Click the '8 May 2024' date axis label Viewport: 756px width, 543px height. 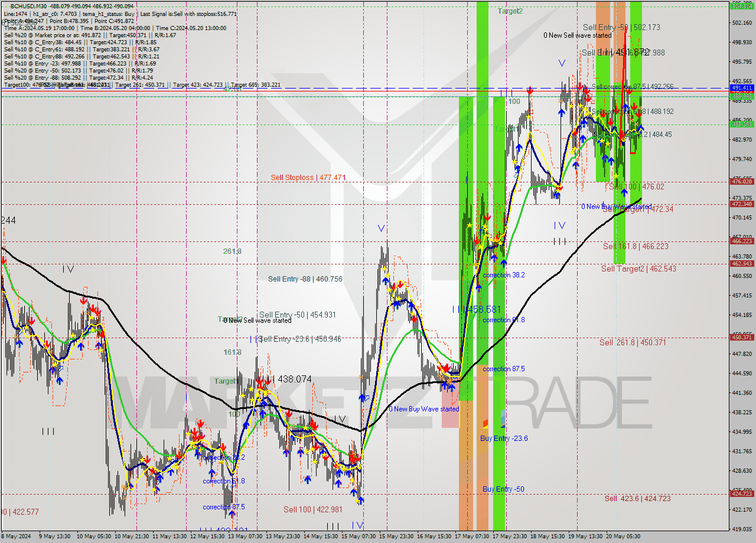tap(16, 537)
